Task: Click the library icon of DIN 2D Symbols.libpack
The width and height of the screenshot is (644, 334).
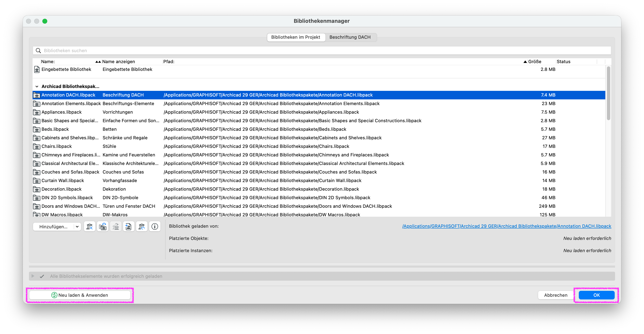Action: (x=37, y=198)
